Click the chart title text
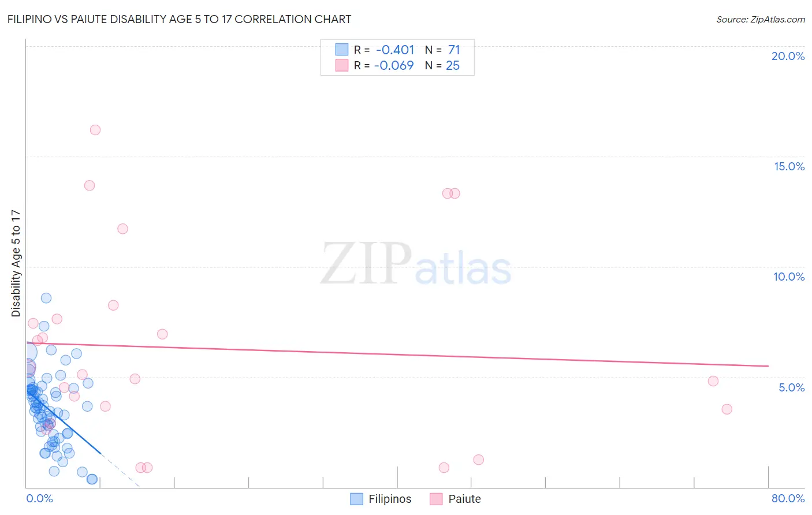Screen dimensions: 812x515 click(x=179, y=19)
